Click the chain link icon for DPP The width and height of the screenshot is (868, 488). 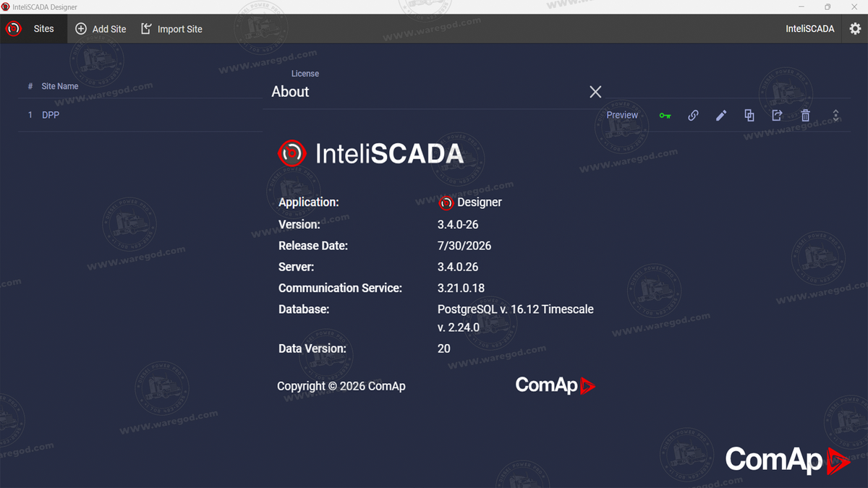point(693,116)
